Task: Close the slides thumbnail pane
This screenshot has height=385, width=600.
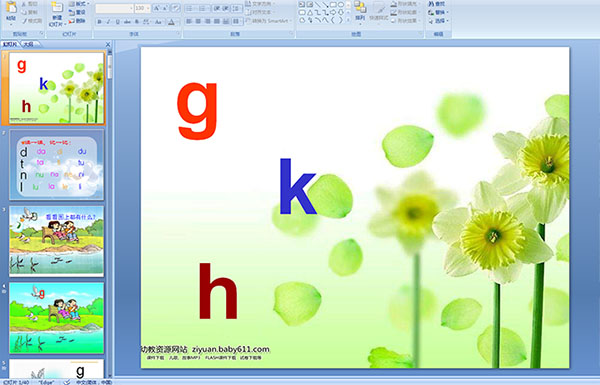Action: tap(108, 44)
